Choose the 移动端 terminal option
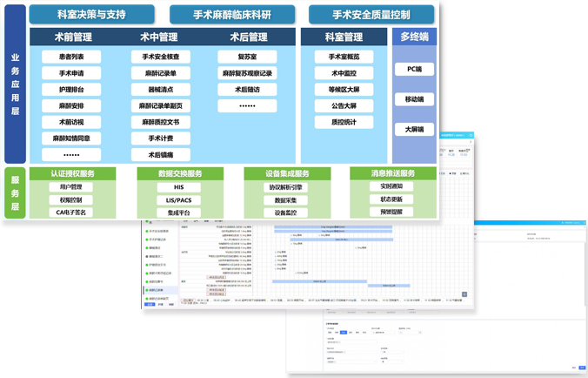The image size is (588, 378). click(414, 99)
